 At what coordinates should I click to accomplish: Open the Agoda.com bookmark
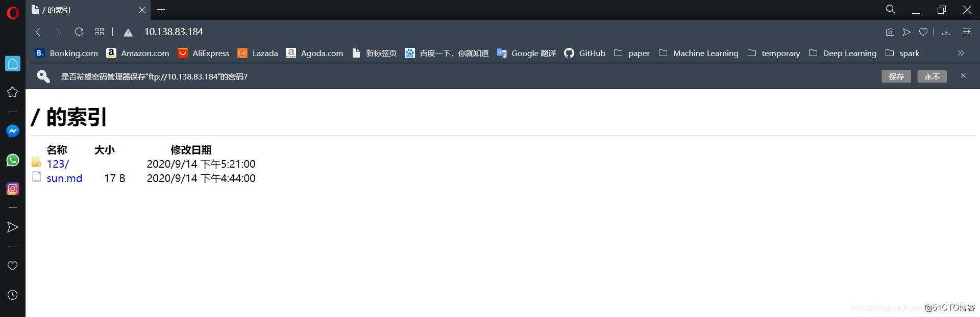(x=314, y=53)
